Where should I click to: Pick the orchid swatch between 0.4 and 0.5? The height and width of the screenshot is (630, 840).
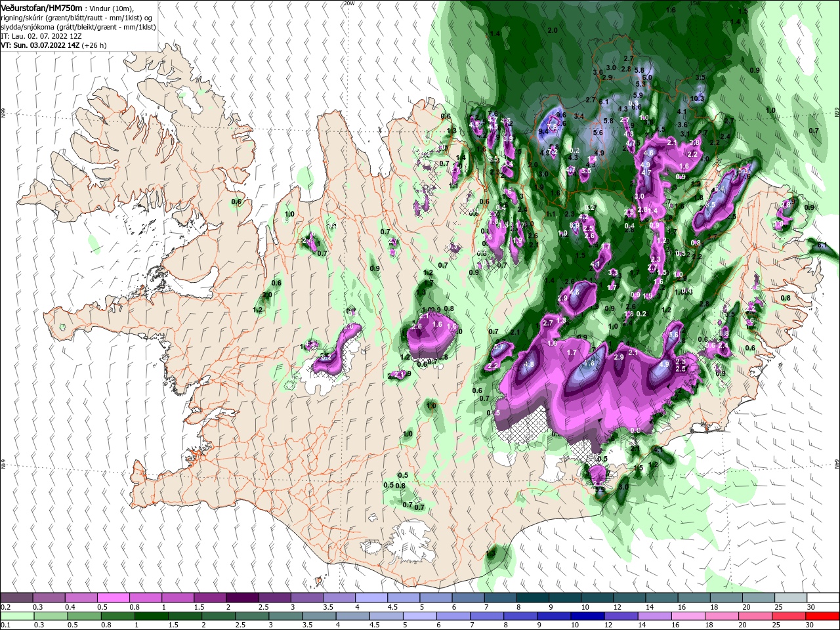[x=81, y=597]
